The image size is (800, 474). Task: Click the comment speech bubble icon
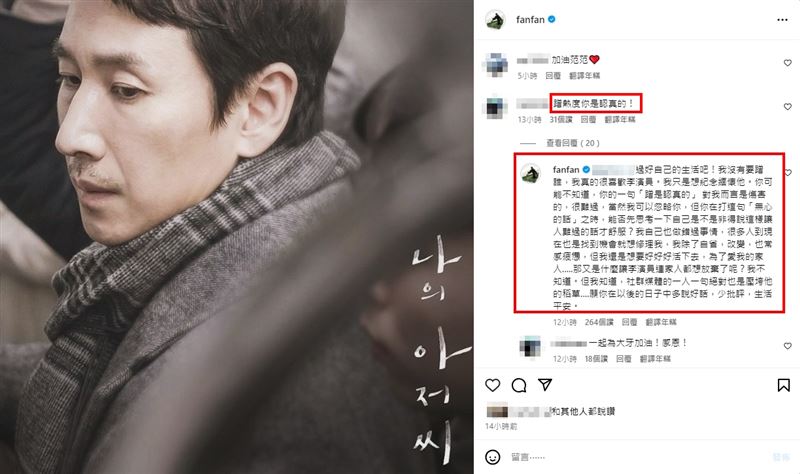tap(519, 385)
